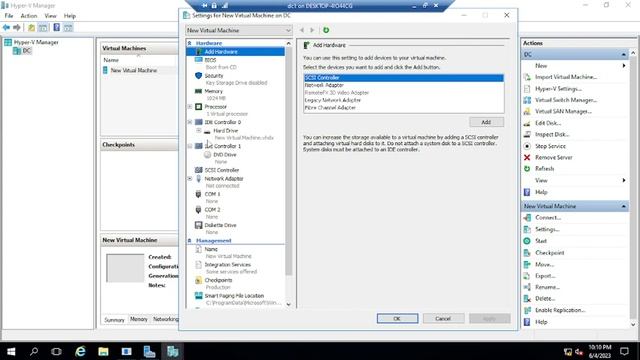The image size is (640, 360).
Task: Switch to the Networking tab
Action: pos(165,319)
